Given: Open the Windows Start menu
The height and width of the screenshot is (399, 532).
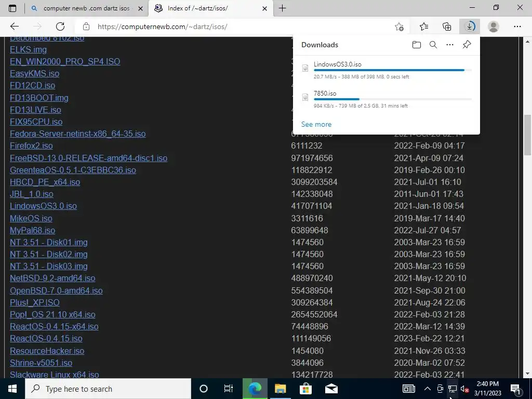Looking at the screenshot, I should pos(12,389).
